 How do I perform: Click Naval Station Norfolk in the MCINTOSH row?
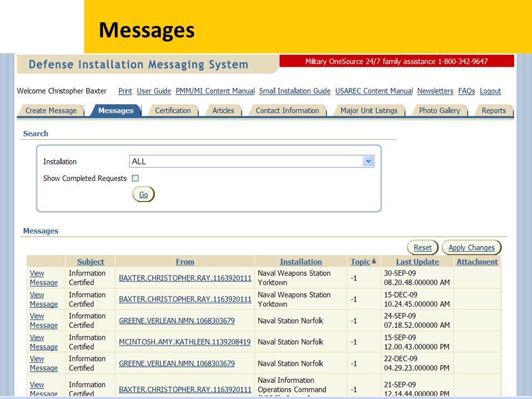(x=290, y=342)
